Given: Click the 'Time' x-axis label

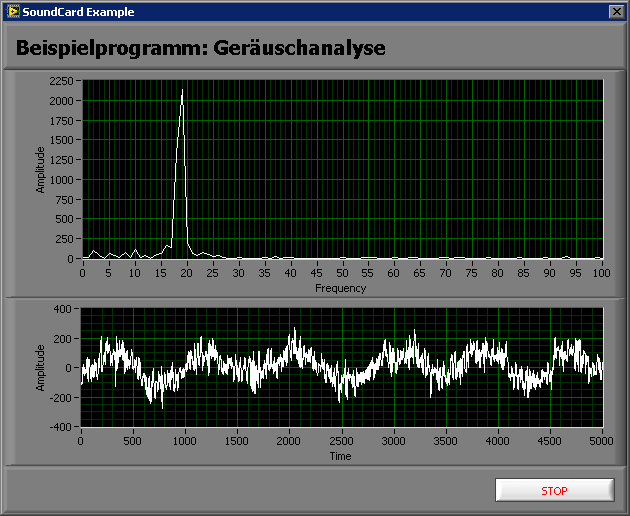Looking at the screenshot, I should (340, 456).
